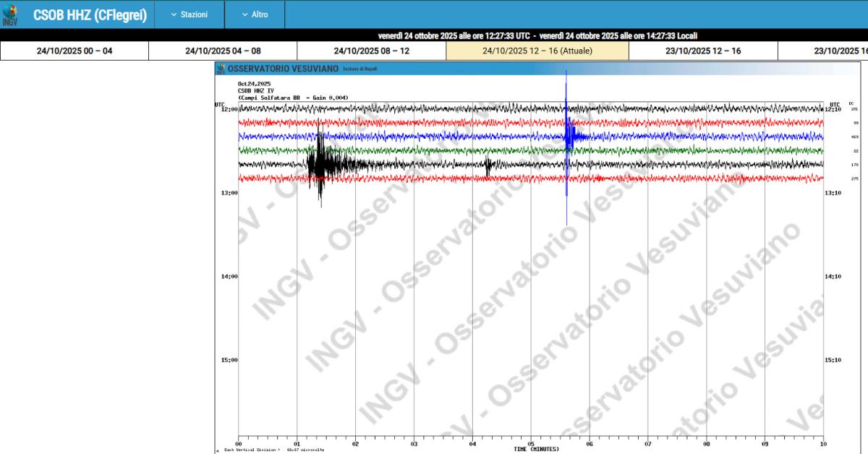View the 23/10/2025 12 – 16 seismogram tab
This screenshot has width=868, height=454.
coord(703,51)
